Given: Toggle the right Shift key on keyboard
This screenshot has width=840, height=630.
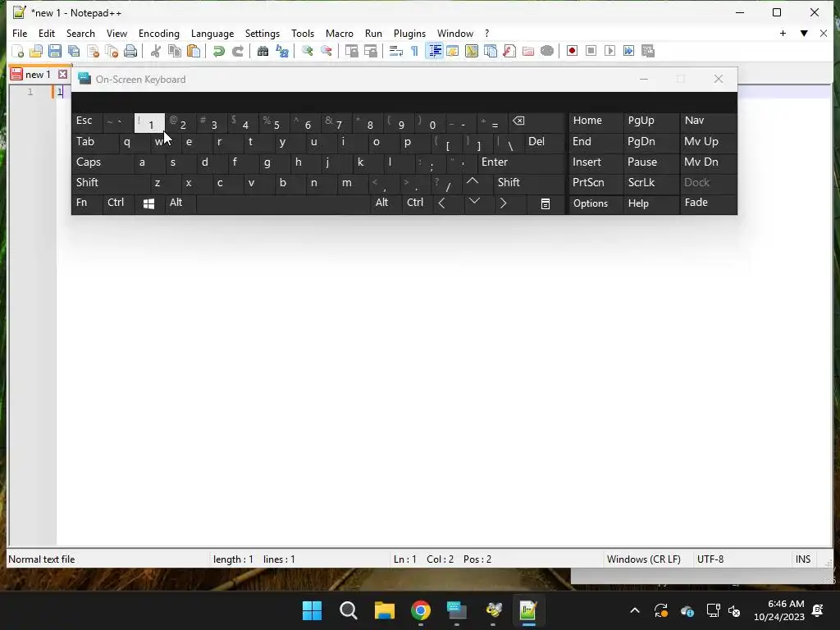Looking at the screenshot, I should tap(529, 183).
